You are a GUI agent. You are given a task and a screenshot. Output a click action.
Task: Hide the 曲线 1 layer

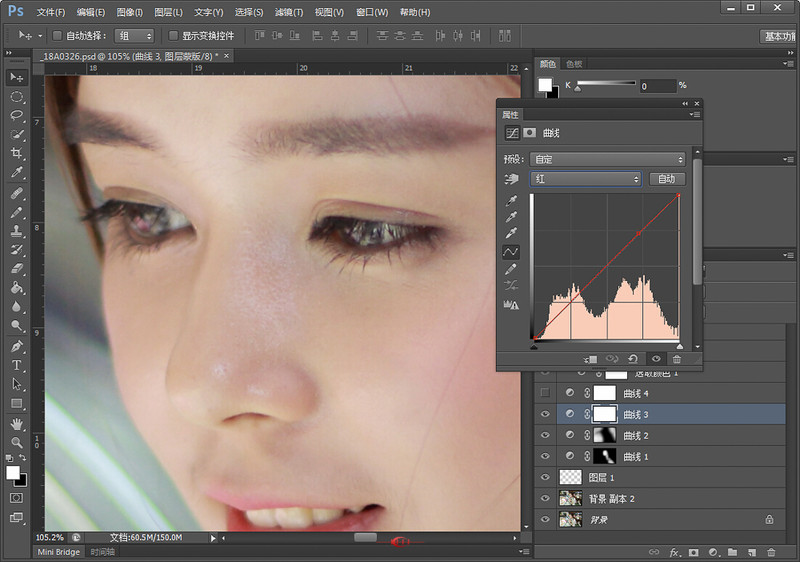545,456
